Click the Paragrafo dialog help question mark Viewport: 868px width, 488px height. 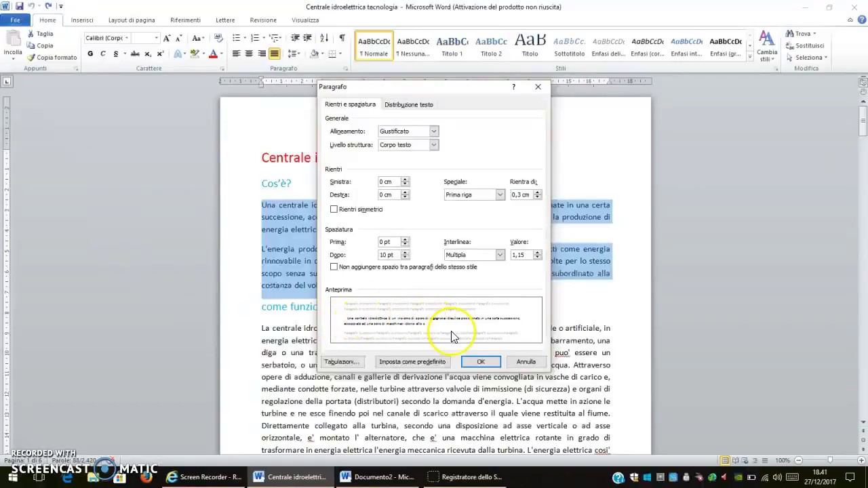tap(513, 87)
